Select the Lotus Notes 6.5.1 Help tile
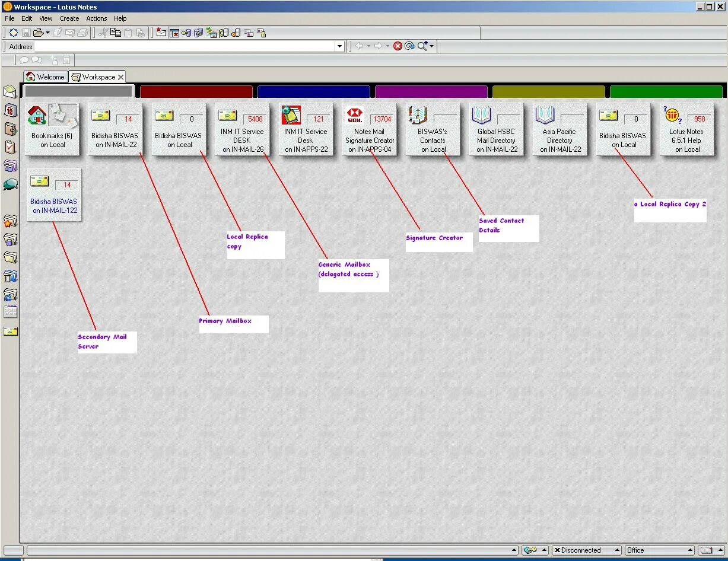728x561 pixels. [686, 129]
